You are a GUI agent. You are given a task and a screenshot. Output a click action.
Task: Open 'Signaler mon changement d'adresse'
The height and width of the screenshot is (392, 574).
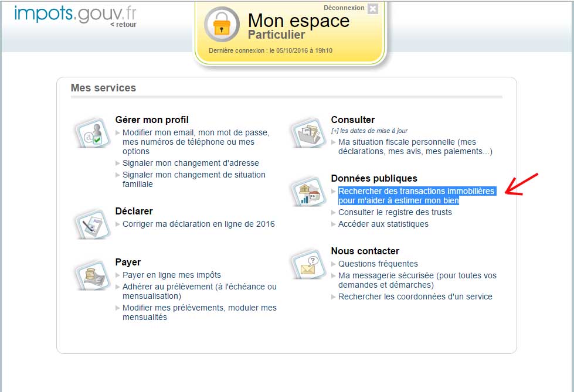pos(191,163)
